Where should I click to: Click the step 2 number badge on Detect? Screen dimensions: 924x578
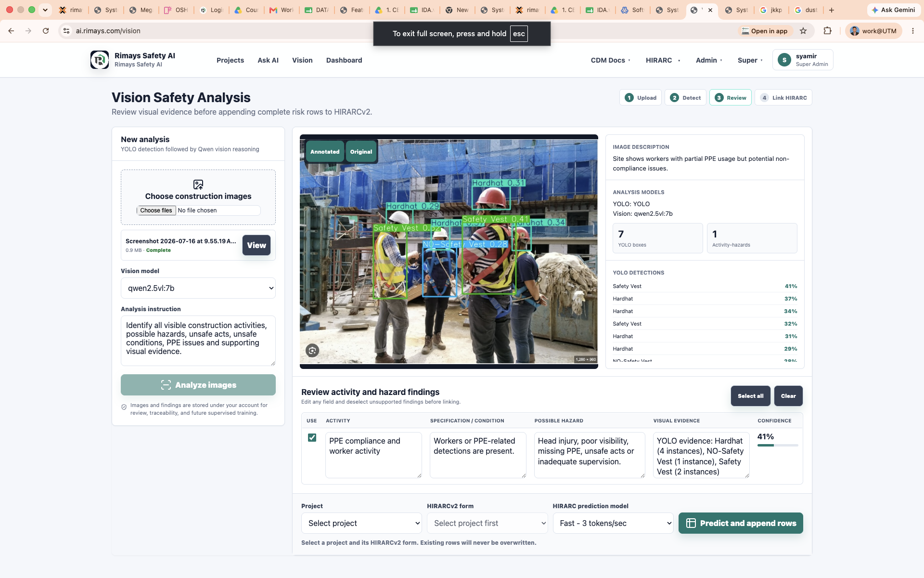pyautogui.click(x=674, y=98)
